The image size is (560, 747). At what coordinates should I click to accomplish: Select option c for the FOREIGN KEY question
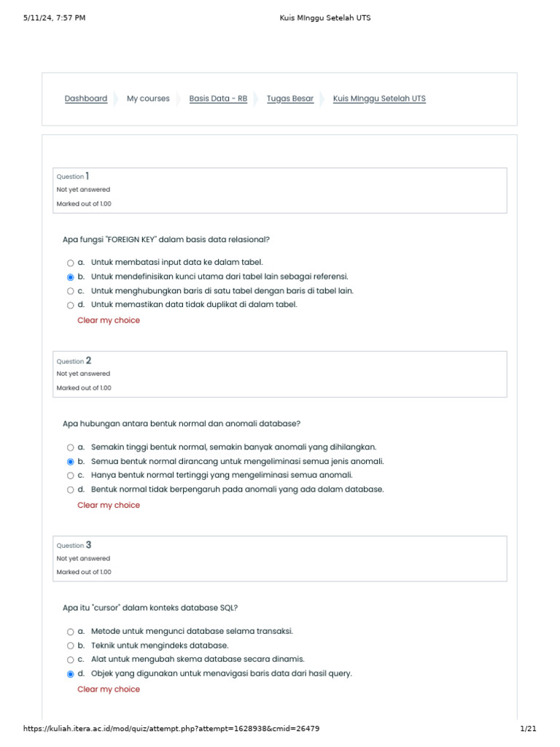(x=70, y=291)
